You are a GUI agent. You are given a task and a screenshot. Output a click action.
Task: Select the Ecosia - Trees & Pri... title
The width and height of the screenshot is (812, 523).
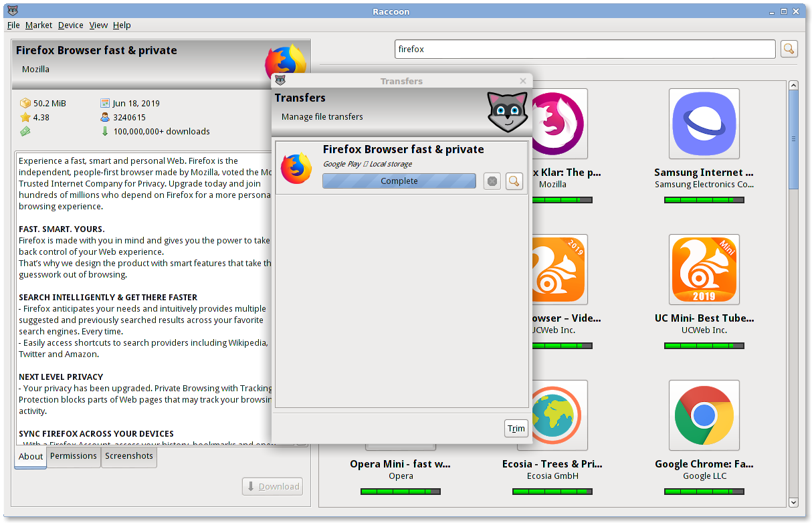[552, 464]
